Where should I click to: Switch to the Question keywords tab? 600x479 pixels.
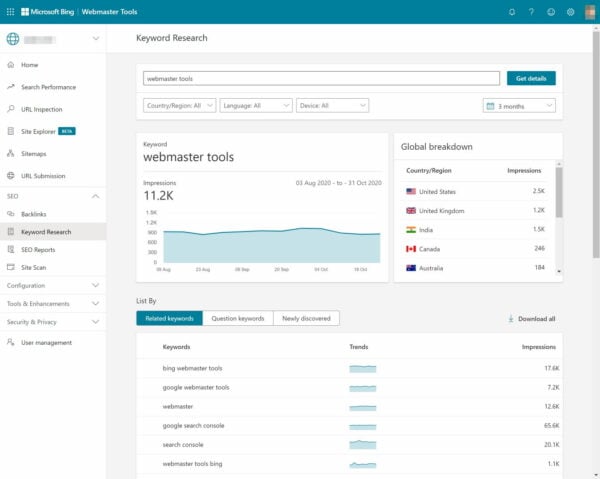[237, 318]
